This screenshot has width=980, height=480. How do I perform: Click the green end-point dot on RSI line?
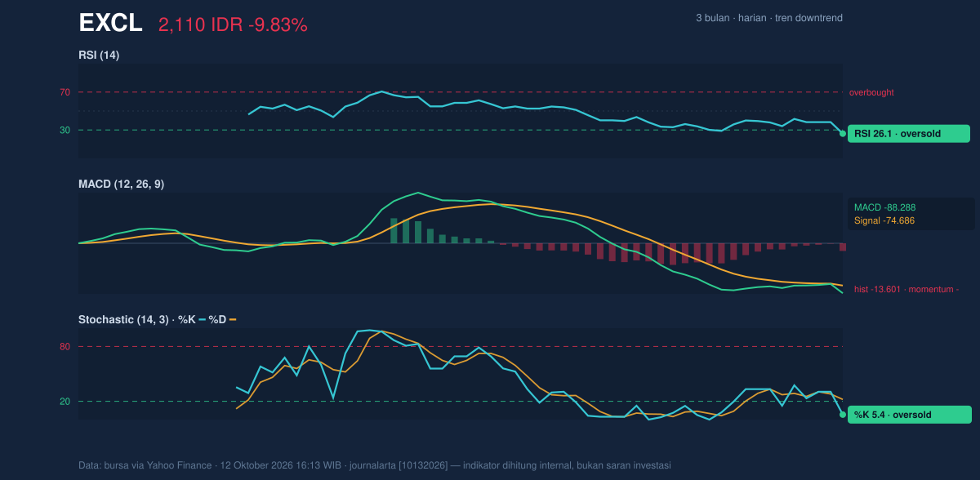pyautogui.click(x=843, y=133)
